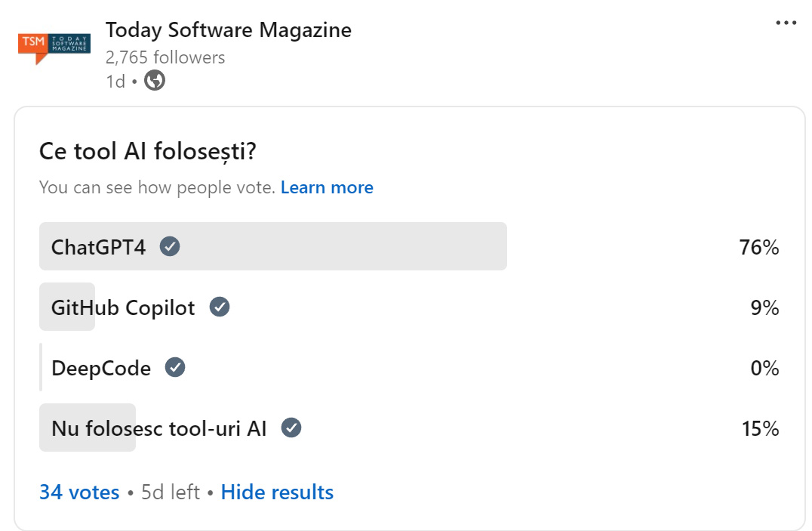Click the 2,765 followers text
The height and width of the screenshot is (531, 812).
click(x=165, y=57)
